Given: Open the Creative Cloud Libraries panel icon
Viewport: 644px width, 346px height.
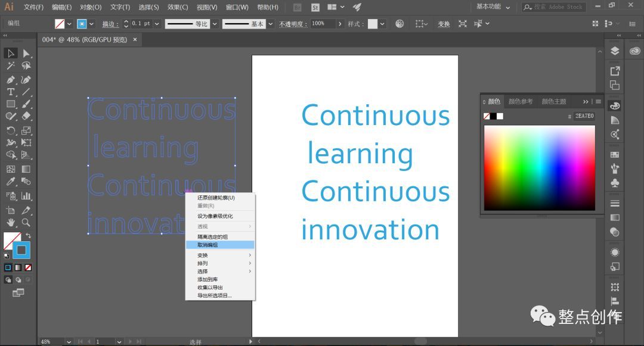Looking at the screenshot, I should pyautogui.click(x=635, y=51).
